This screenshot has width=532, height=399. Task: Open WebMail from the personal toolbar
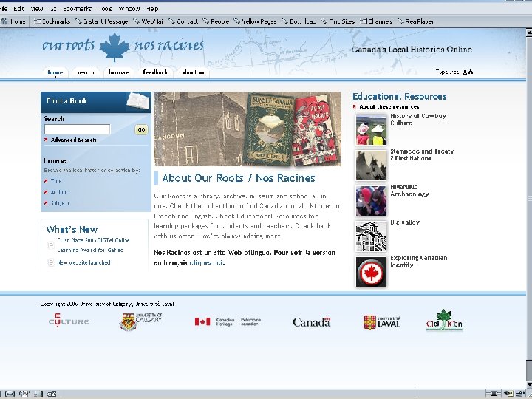[x=149, y=21]
